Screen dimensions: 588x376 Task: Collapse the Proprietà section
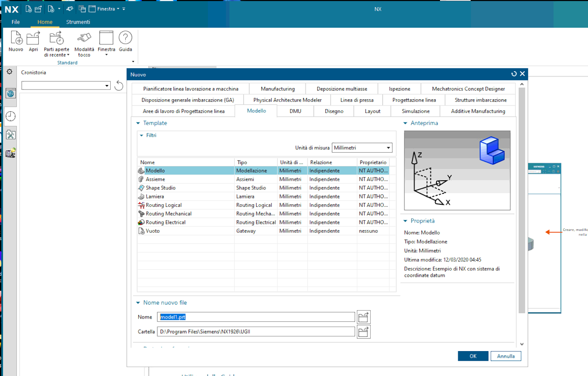click(x=405, y=221)
